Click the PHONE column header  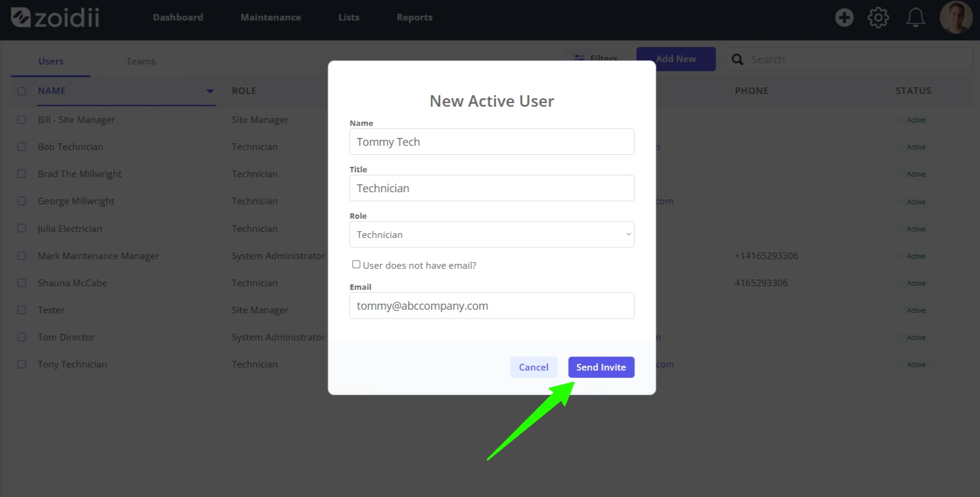point(751,91)
